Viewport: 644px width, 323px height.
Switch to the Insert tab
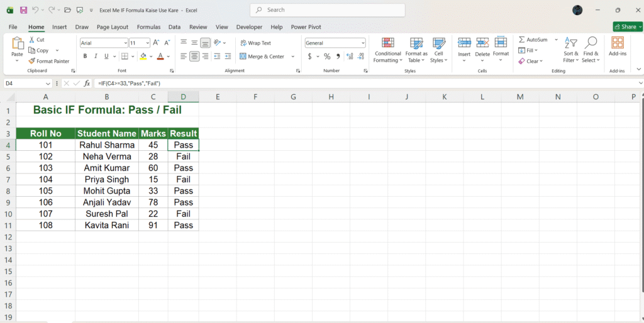click(x=60, y=27)
